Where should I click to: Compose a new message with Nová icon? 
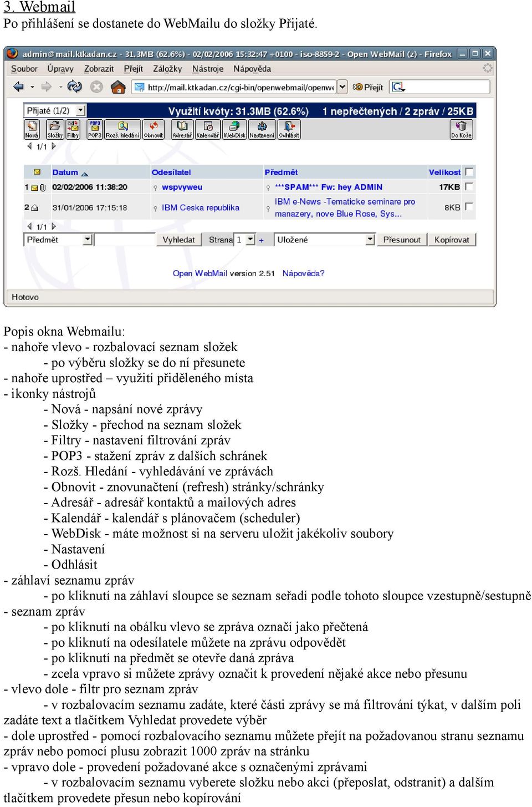click(32, 129)
